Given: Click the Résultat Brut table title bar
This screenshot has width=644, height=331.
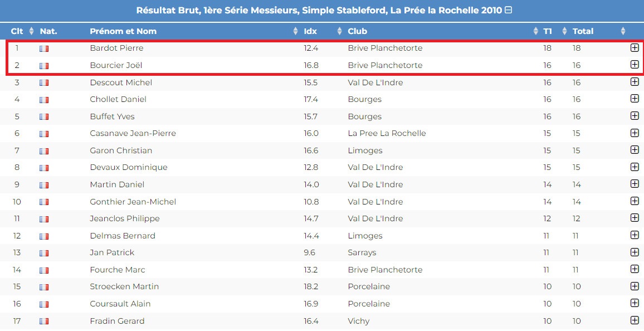Looking at the screenshot, I should 322,11.
